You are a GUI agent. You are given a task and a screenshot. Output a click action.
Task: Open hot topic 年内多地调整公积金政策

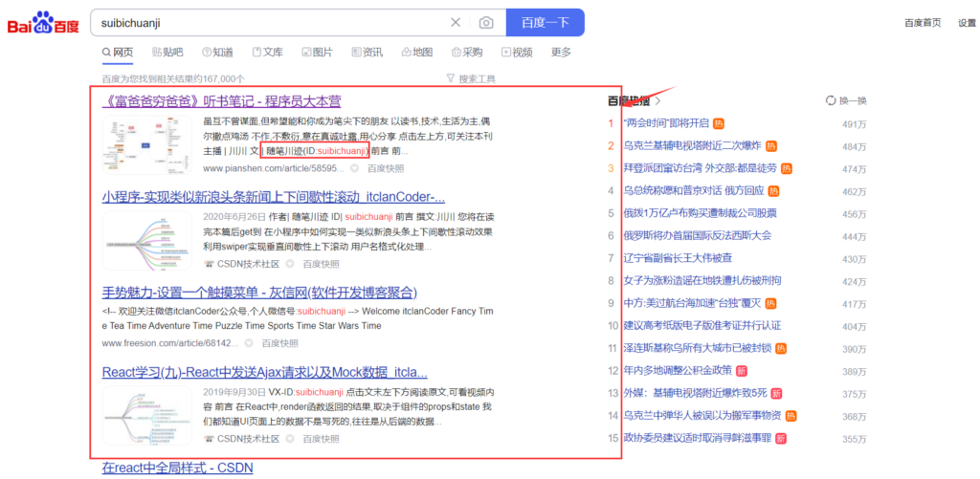pos(679,371)
